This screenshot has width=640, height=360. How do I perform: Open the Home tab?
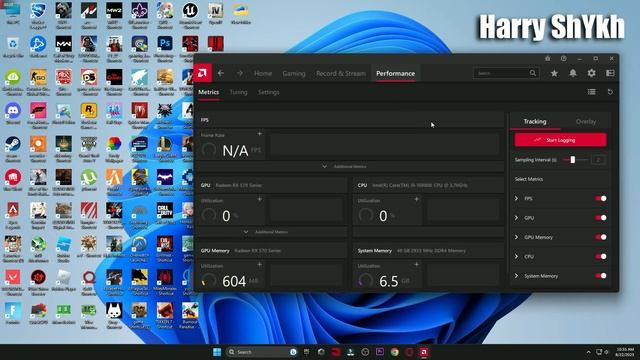pyautogui.click(x=263, y=73)
